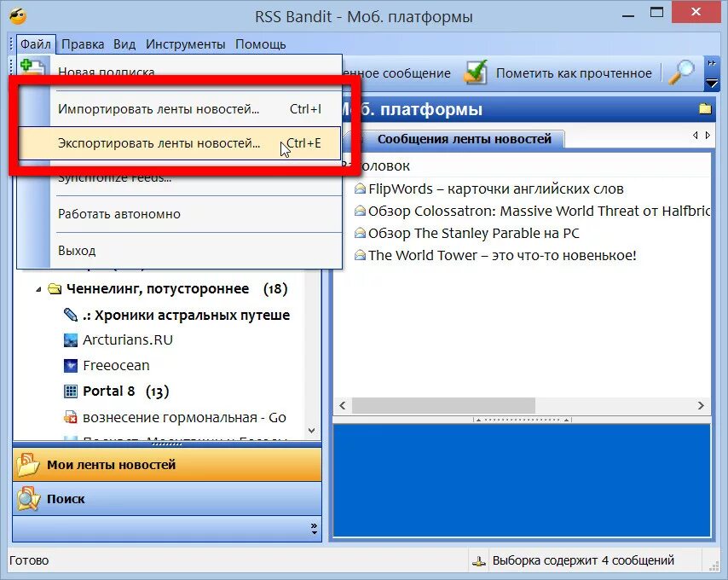Open the Помощь menu
This screenshot has height=580, width=728.
pos(261,44)
